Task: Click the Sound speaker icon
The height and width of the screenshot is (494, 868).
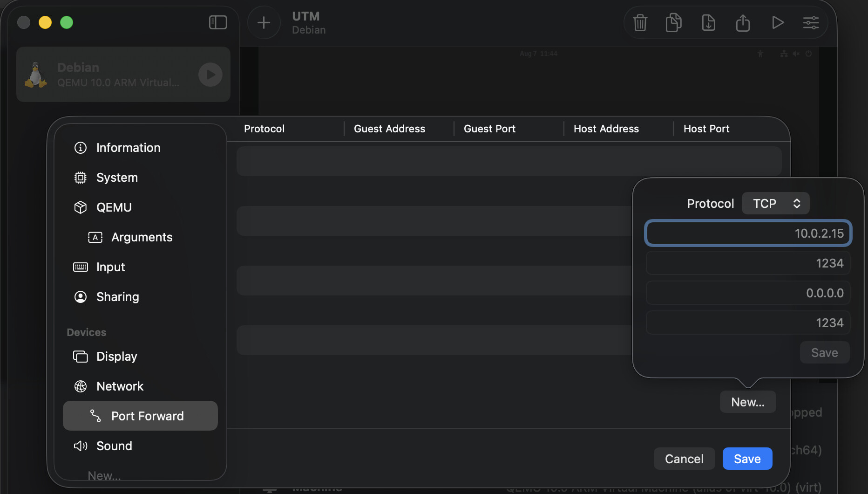Action: (81, 446)
